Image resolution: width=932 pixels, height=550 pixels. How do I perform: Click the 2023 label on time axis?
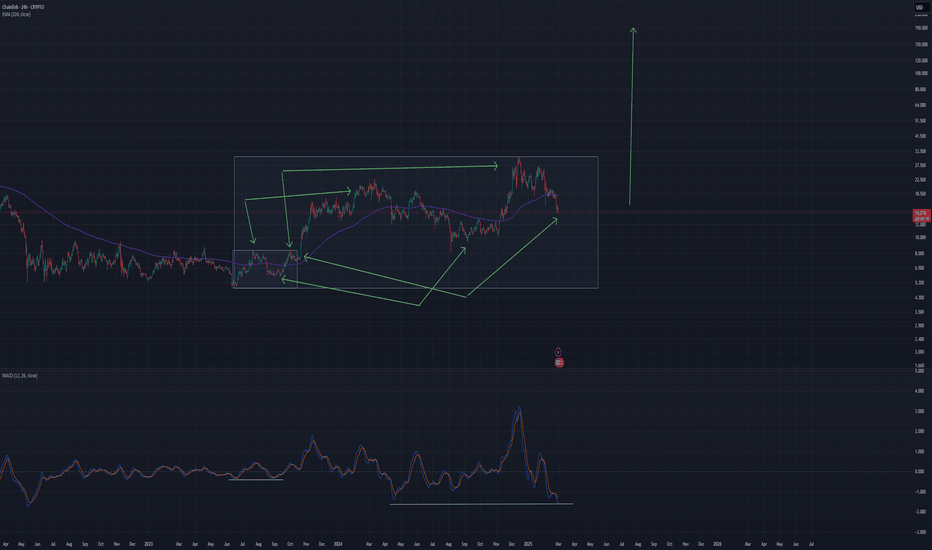coord(149,544)
